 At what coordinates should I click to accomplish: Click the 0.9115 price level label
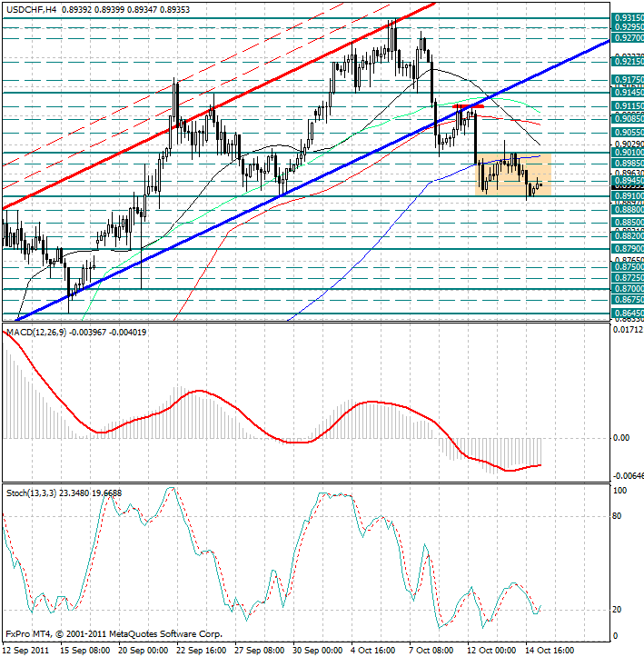pyautogui.click(x=628, y=106)
